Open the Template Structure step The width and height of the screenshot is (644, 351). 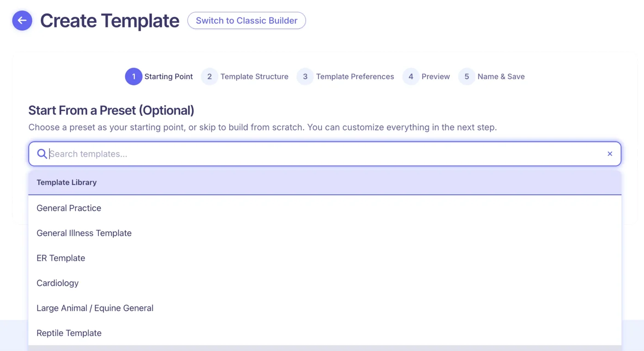tap(245, 77)
